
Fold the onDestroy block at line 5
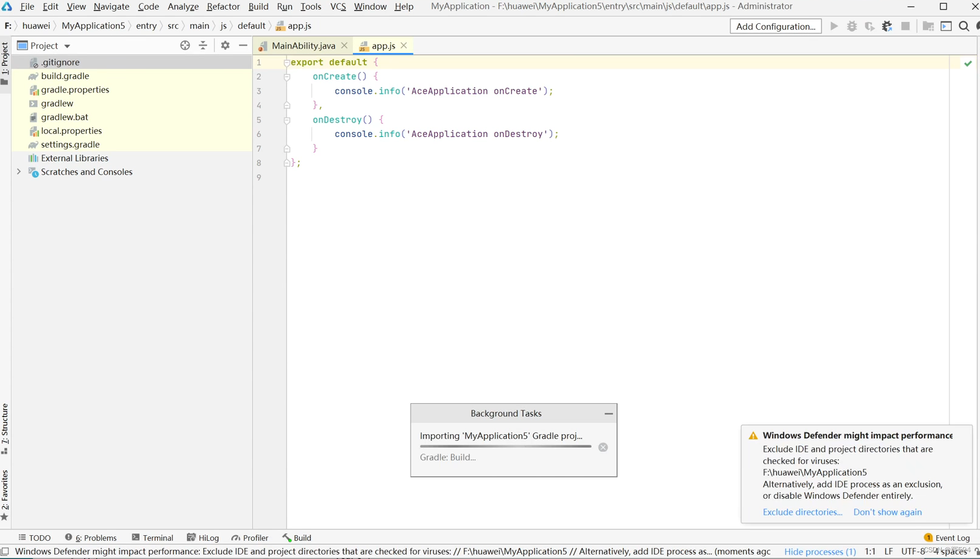click(286, 120)
